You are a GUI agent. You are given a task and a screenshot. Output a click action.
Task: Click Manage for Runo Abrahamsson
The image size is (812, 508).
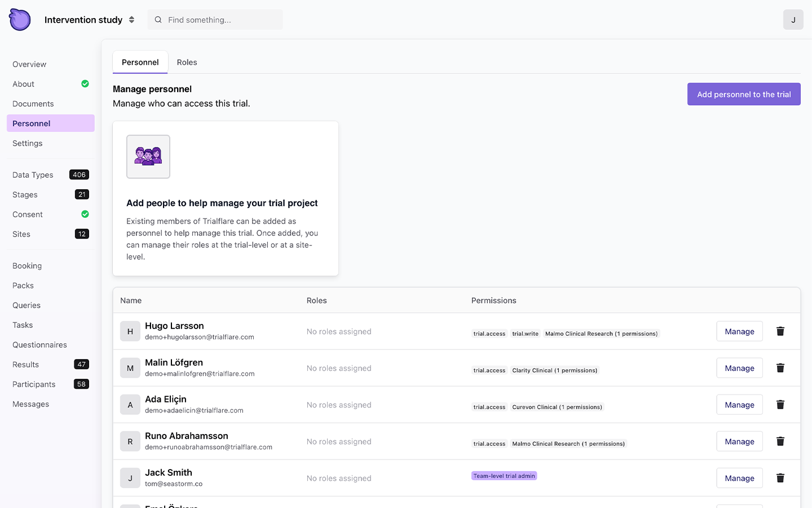pyautogui.click(x=739, y=441)
